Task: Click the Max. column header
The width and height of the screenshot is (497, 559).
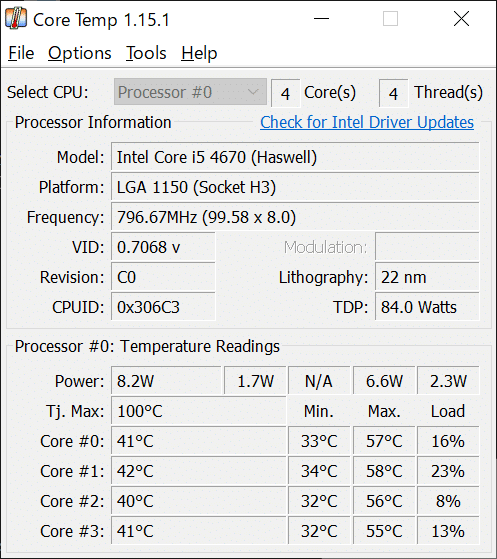Action: (384, 411)
